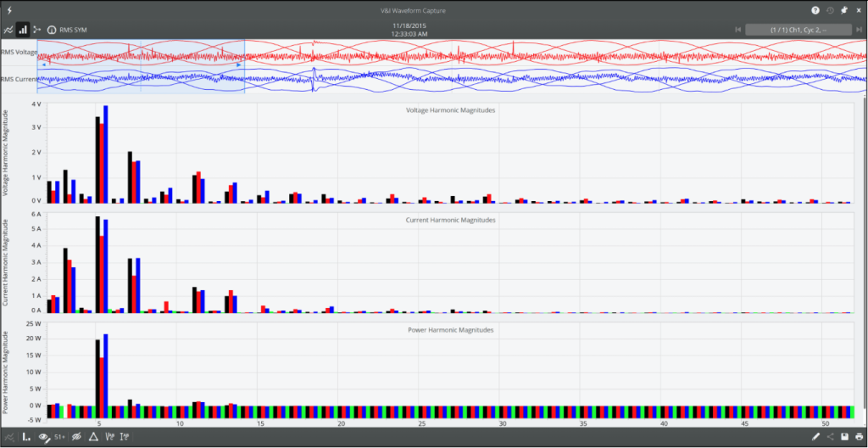Click the waveform options icon in bottom toolbar

tap(8, 437)
